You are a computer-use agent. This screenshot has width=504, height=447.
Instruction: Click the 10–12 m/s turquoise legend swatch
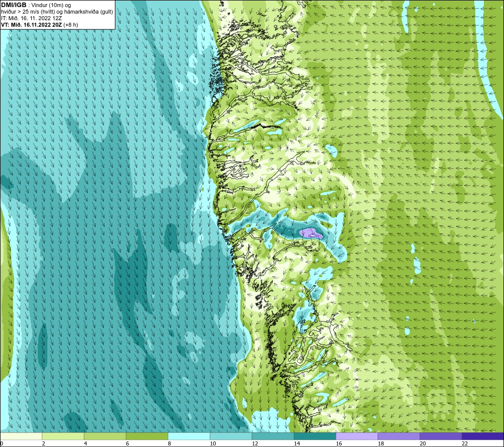[x=231, y=436]
